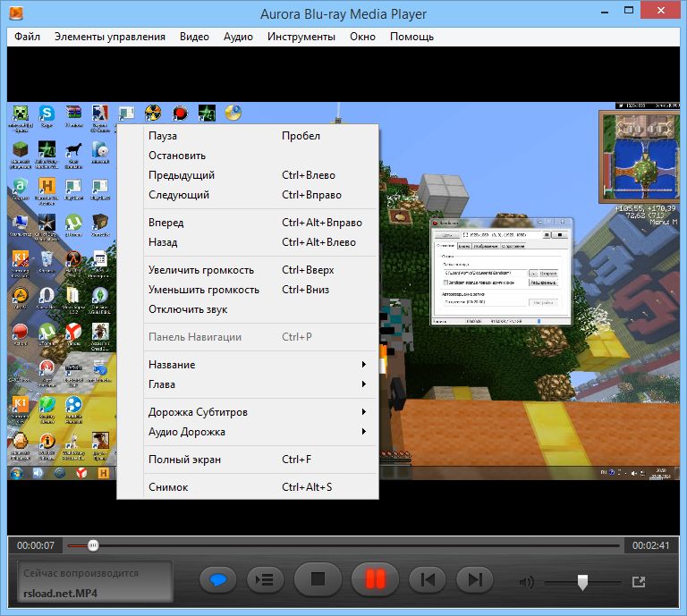Close the Aurora player window
Image resolution: width=687 pixels, height=616 pixels.
[x=660, y=10]
